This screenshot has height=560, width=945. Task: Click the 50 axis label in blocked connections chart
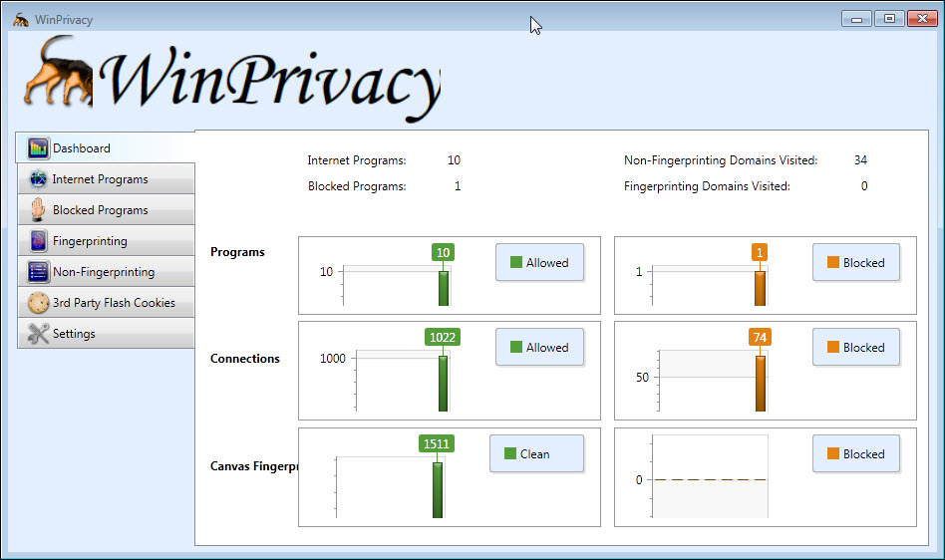tap(642, 378)
